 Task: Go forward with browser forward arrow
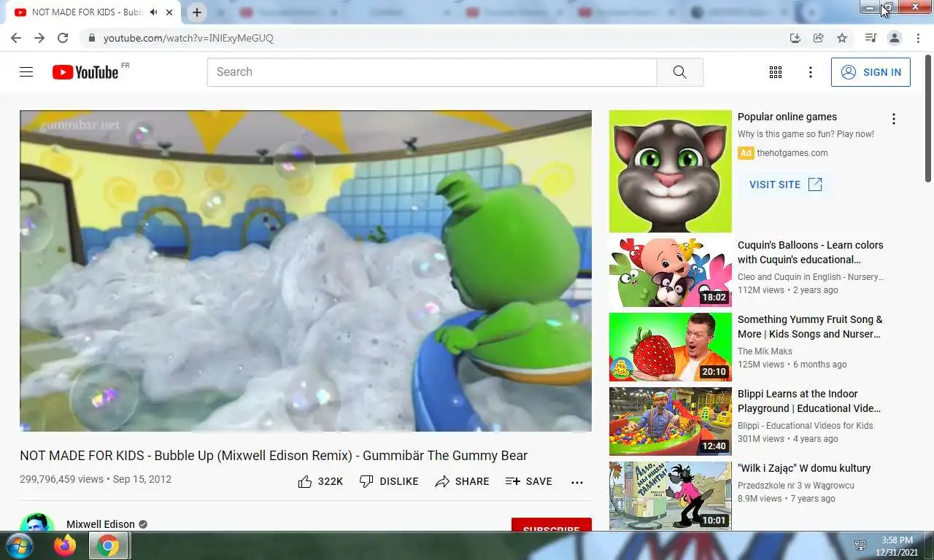click(x=39, y=38)
